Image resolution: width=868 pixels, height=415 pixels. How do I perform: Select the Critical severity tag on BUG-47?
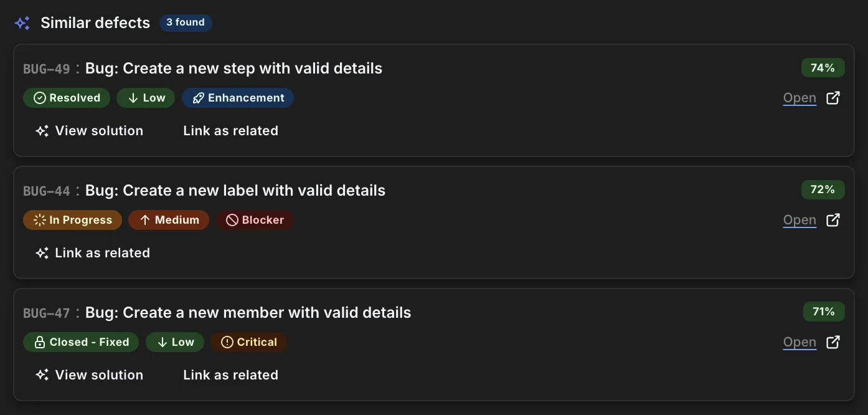click(x=249, y=342)
